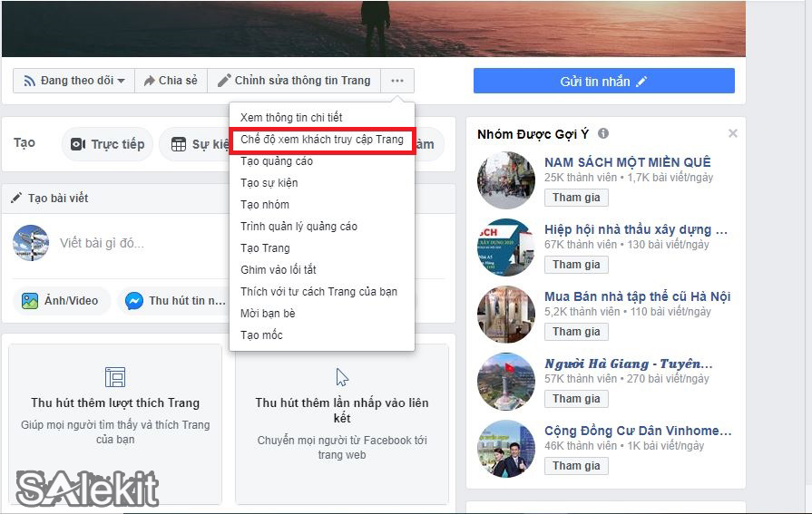The width and height of the screenshot is (812, 514).
Task: Open Cộng Đồng Cư Dân Vinhome group link
Action: 638,431
